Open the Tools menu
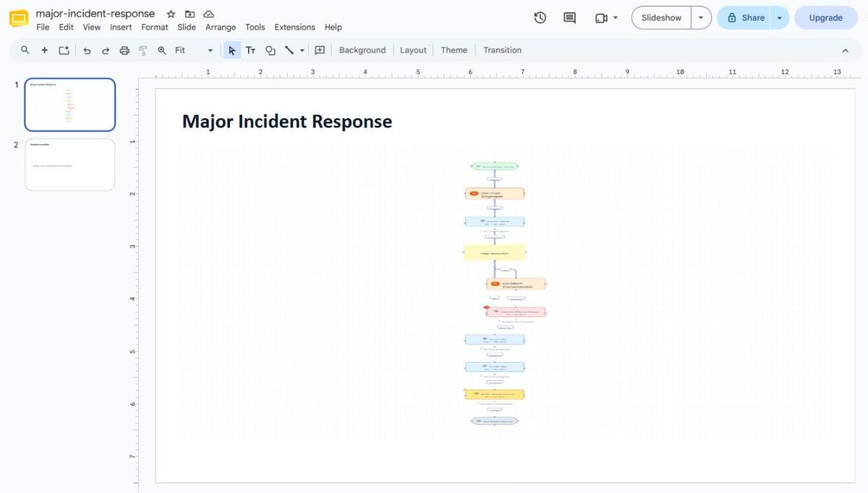 click(x=255, y=27)
